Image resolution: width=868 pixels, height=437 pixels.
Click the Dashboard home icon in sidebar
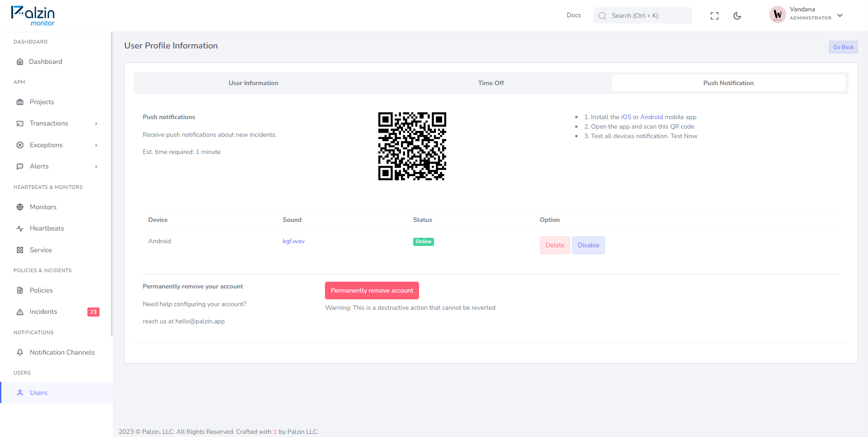click(x=20, y=62)
